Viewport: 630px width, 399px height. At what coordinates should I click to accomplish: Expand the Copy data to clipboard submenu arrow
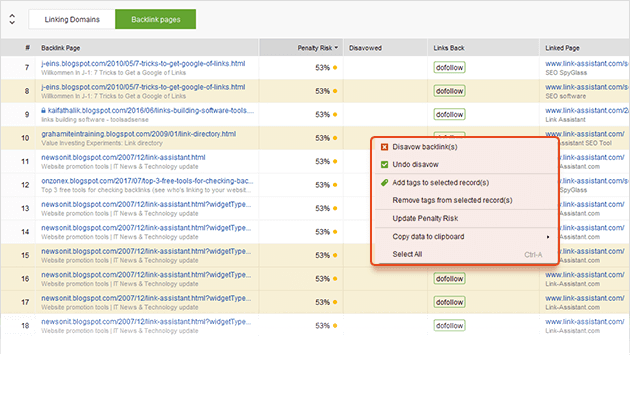[548, 237]
